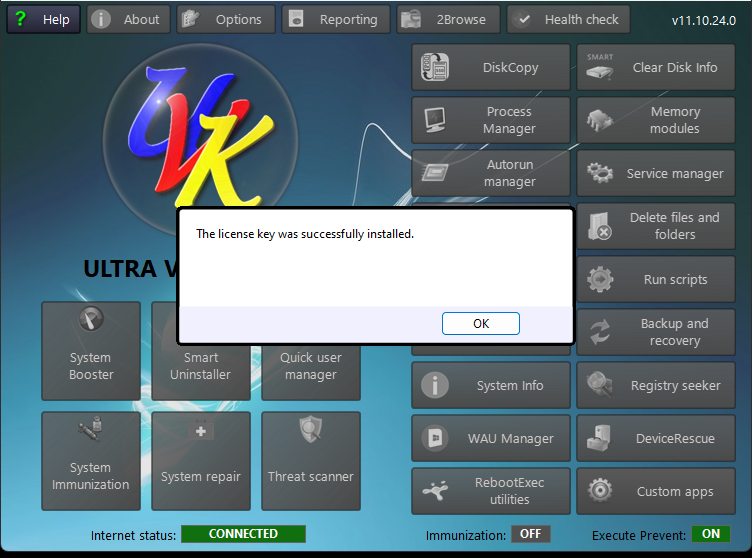
Task: Open the Custom apps label
Action: click(675, 492)
